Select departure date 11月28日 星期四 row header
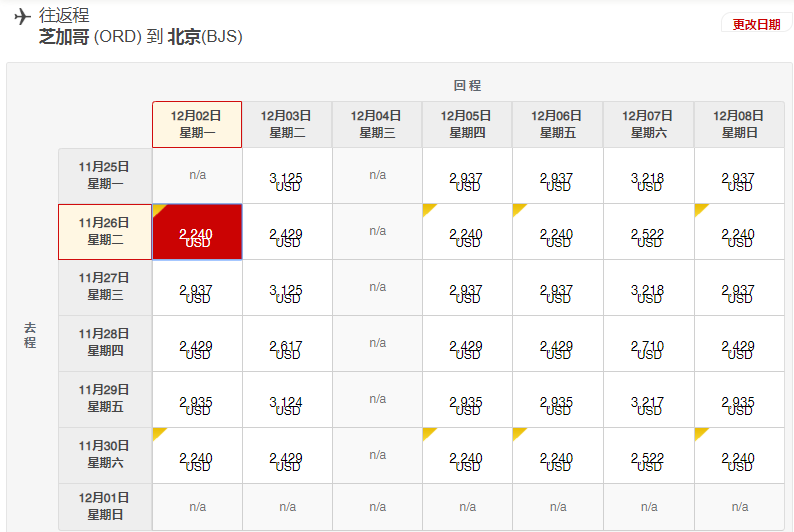Screen dimensions: 794x532 [105, 344]
